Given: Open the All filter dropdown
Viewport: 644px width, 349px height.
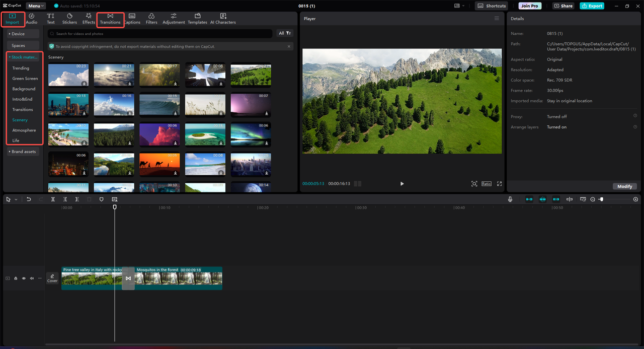Looking at the screenshot, I should pyautogui.click(x=285, y=33).
